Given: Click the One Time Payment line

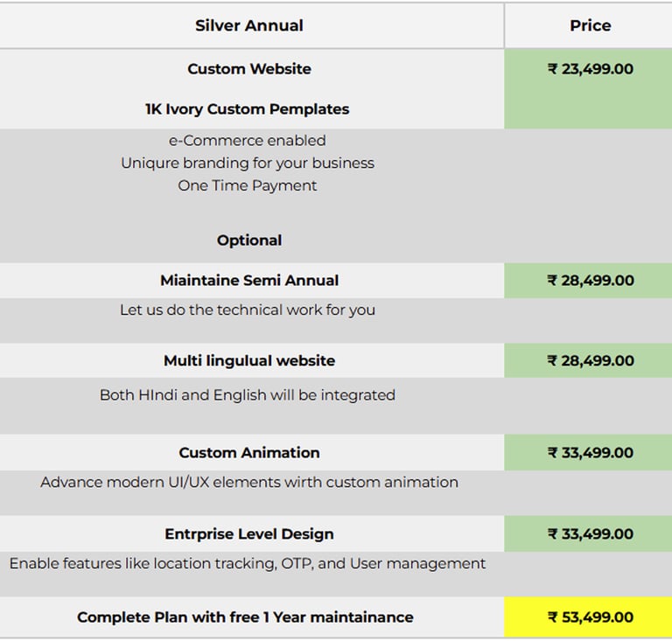Looking at the screenshot, I should click(247, 185).
